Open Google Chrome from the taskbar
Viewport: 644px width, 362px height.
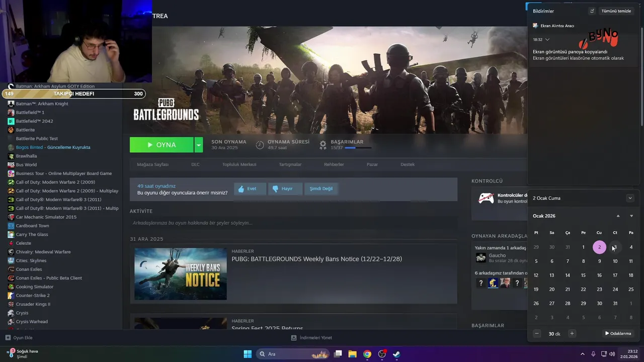pyautogui.click(x=367, y=354)
